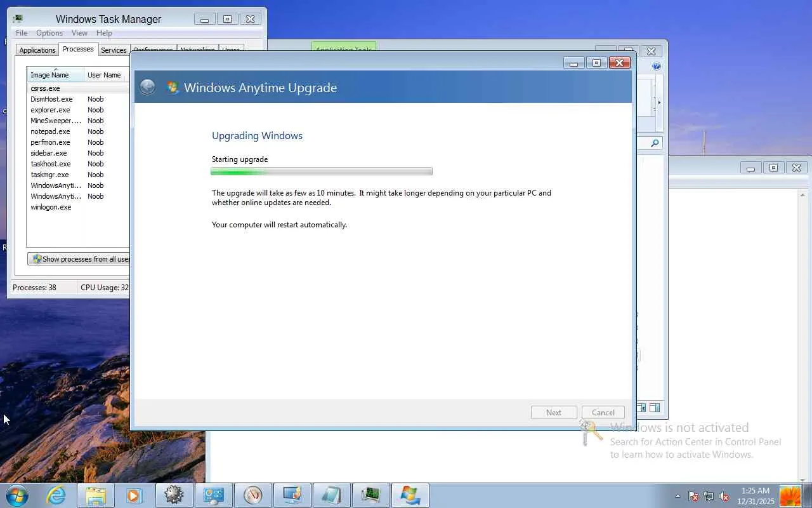Open Action Center flag in system tray
Screen dimensions: 812x508
point(693,497)
